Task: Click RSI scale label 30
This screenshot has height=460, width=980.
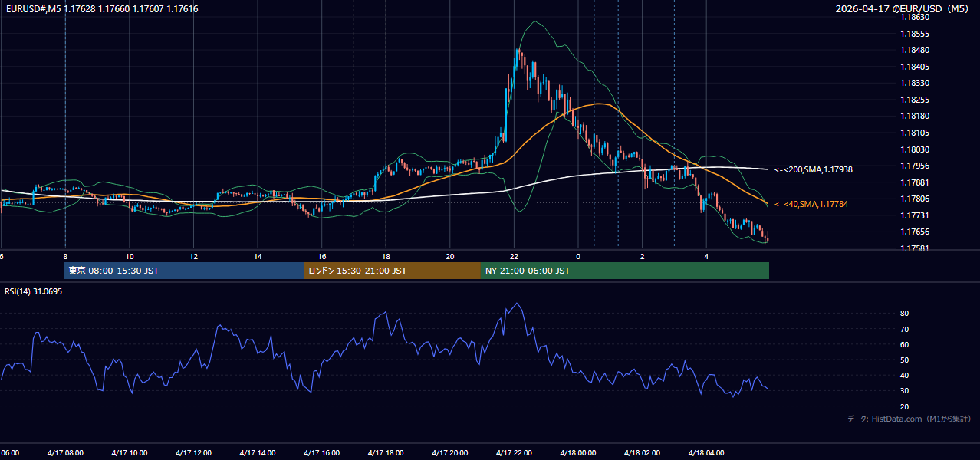Action: (905, 391)
